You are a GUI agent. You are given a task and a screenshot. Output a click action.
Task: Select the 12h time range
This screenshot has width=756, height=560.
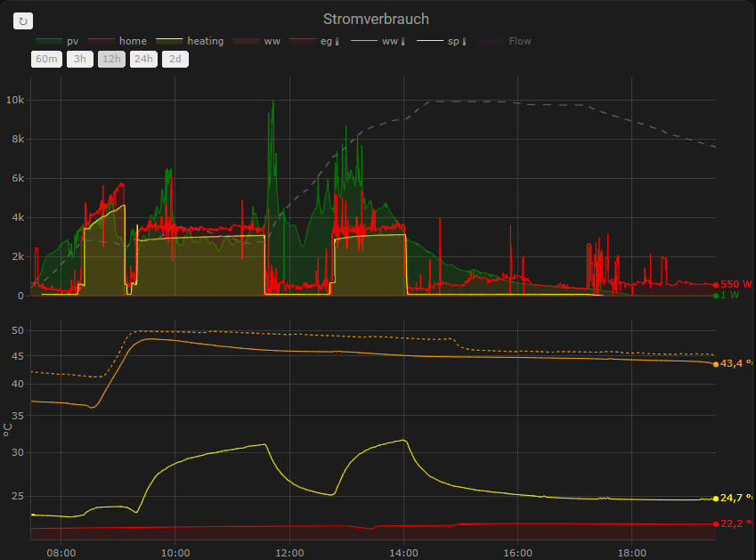[x=111, y=60]
